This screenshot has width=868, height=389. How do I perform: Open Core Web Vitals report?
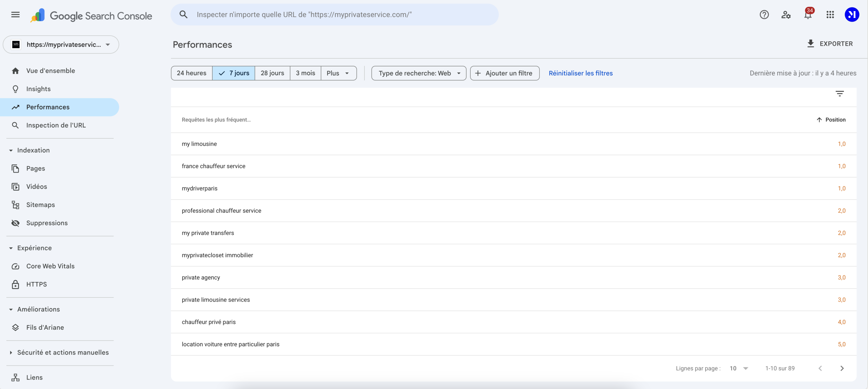point(50,266)
